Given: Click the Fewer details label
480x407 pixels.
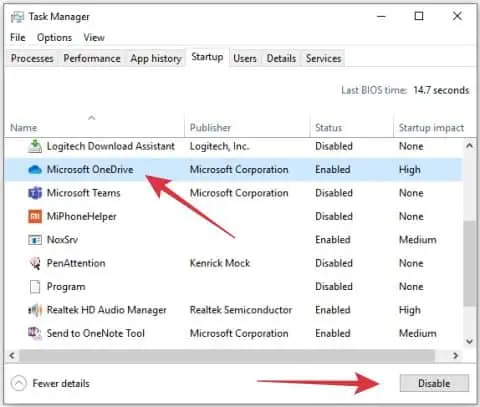Looking at the screenshot, I should click(x=61, y=384).
